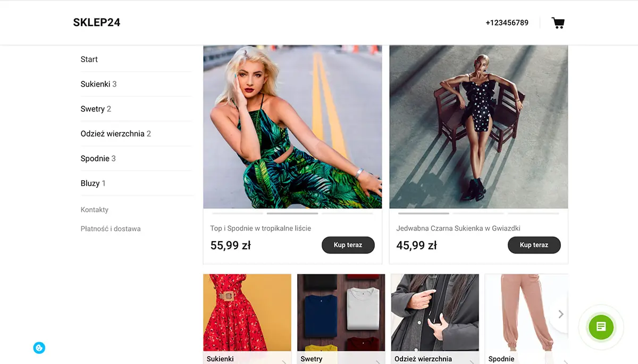Select Start in the sidebar menu
Viewport: 638px width, 364px height.
89,60
